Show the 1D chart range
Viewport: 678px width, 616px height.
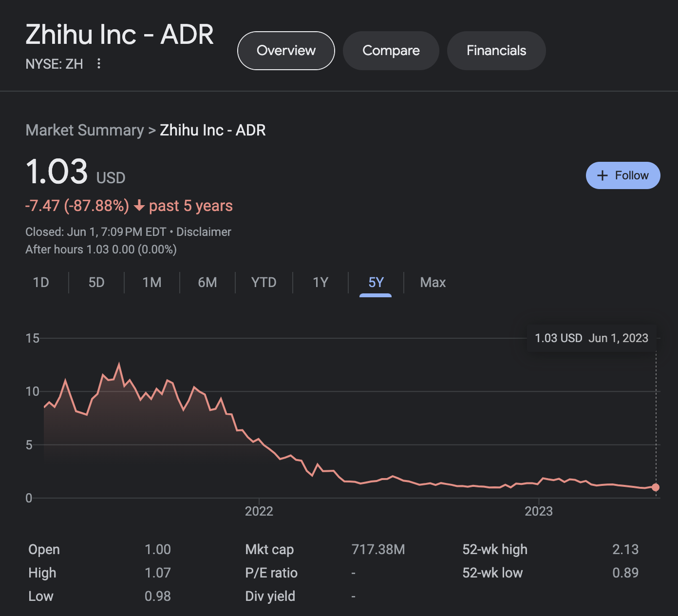41,283
